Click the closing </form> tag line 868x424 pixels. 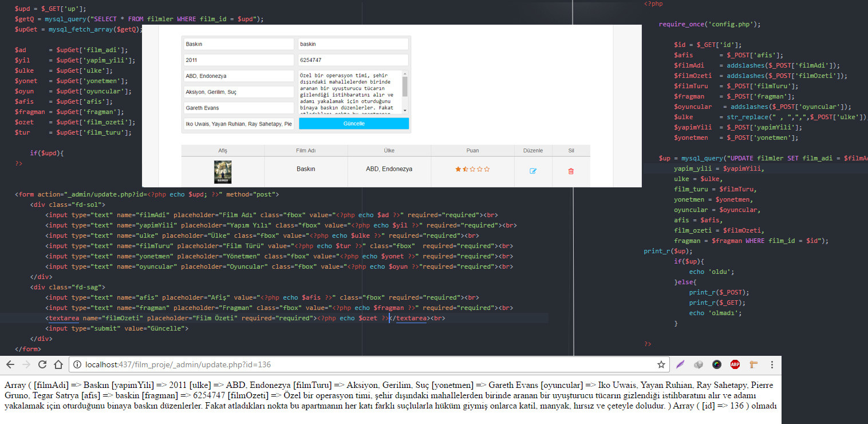[28, 349]
